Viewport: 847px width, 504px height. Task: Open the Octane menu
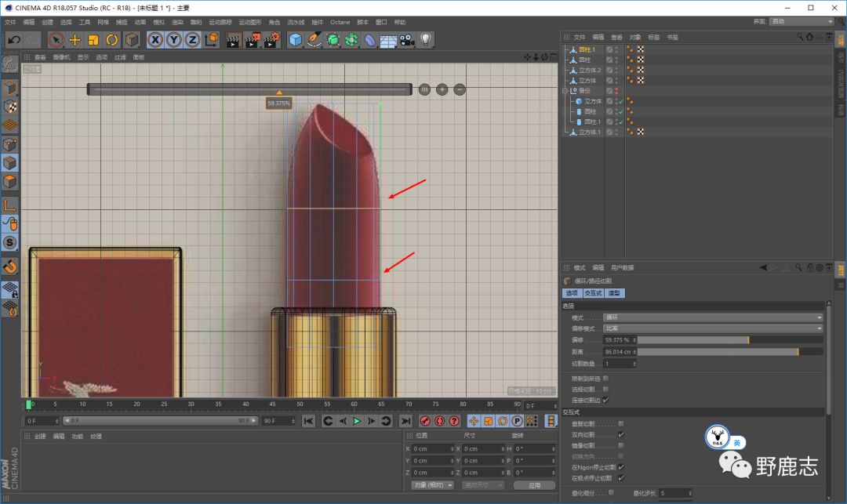[x=340, y=22]
